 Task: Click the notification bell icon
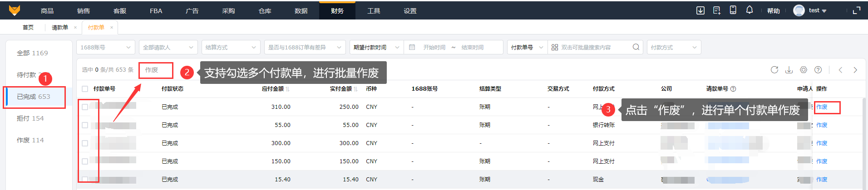click(x=750, y=10)
